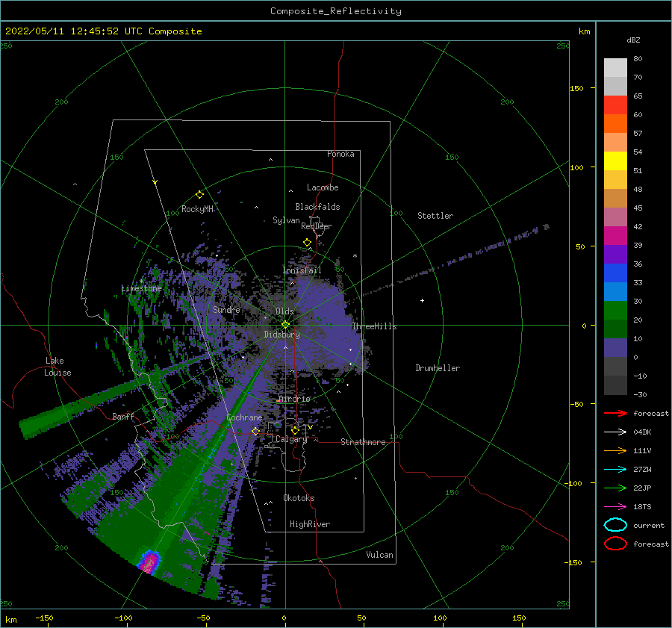Click the radar site diamond at map center

285,325
